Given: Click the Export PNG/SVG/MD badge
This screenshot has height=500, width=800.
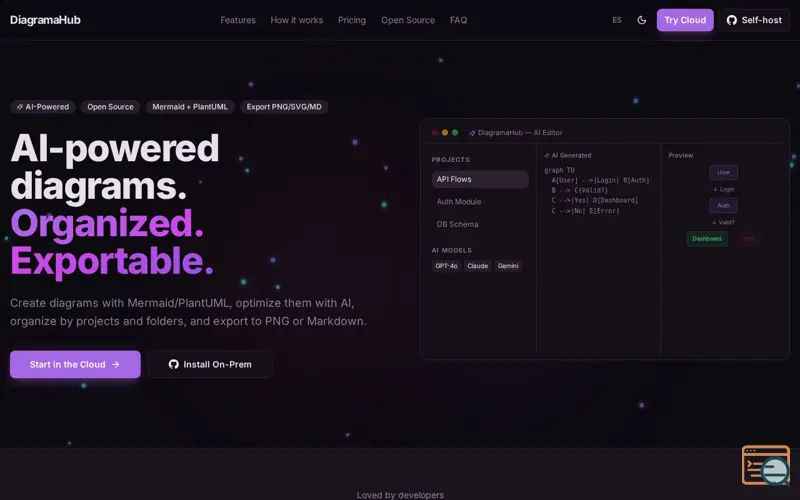Looking at the screenshot, I should click(284, 107).
